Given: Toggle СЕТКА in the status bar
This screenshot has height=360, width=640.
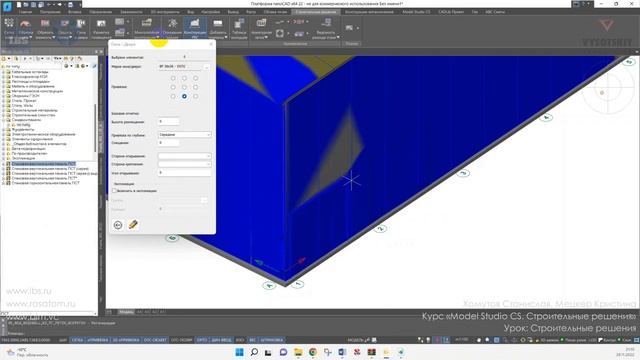Looking at the screenshot, I should 77,340.
